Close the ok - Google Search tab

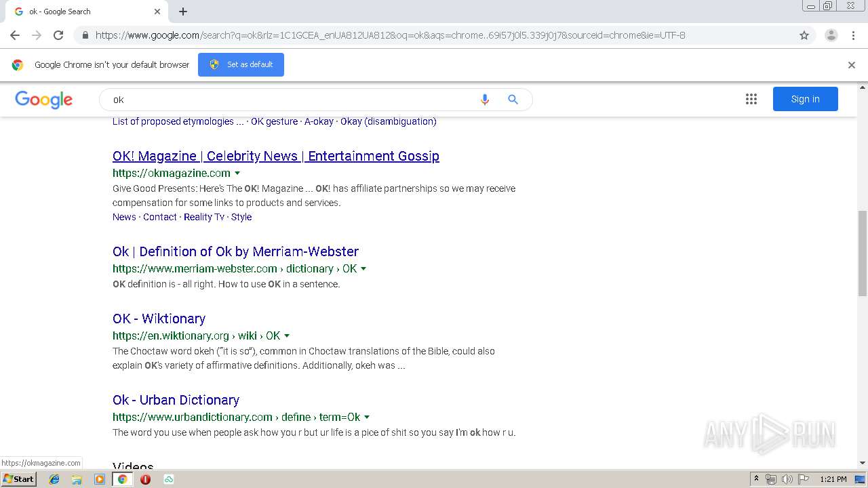(x=157, y=12)
